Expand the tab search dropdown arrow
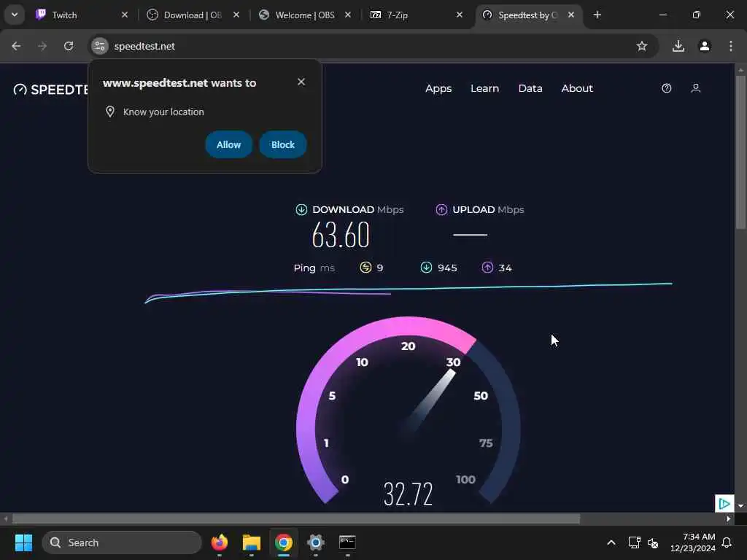Image resolution: width=747 pixels, height=560 pixels. pyautogui.click(x=15, y=15)
